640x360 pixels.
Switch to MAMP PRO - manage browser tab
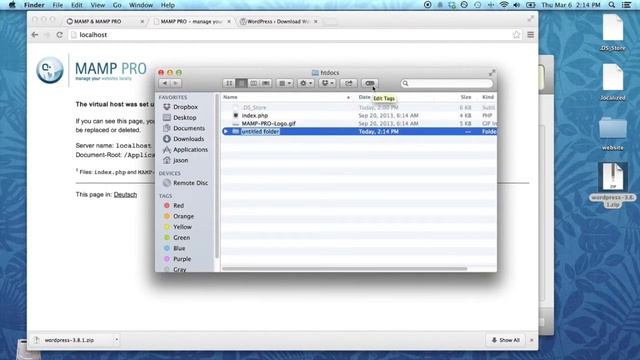pyautogui.click(x=191, y=21)
